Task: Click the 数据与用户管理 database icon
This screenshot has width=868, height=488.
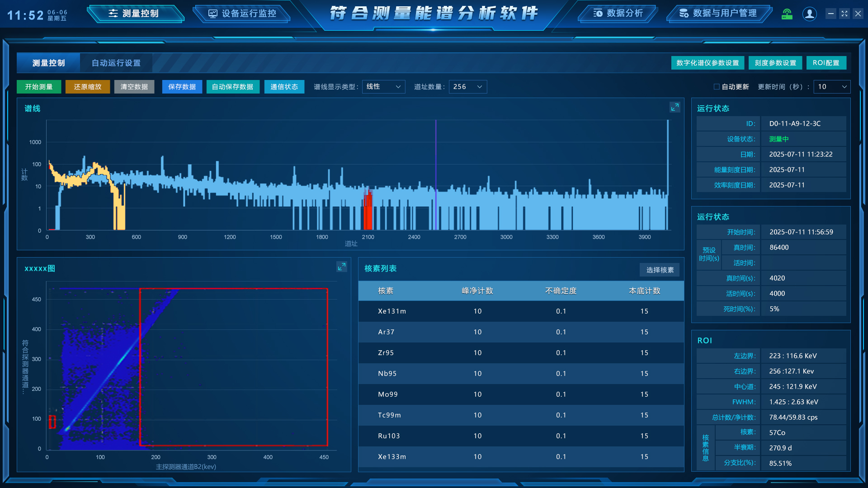Action: pos(684,13)
